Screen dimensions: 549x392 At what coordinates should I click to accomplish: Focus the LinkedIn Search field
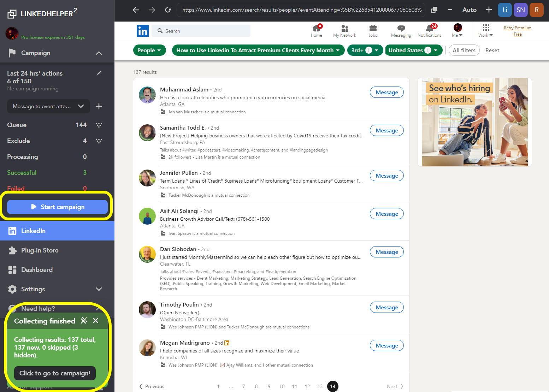coord(201,31)
